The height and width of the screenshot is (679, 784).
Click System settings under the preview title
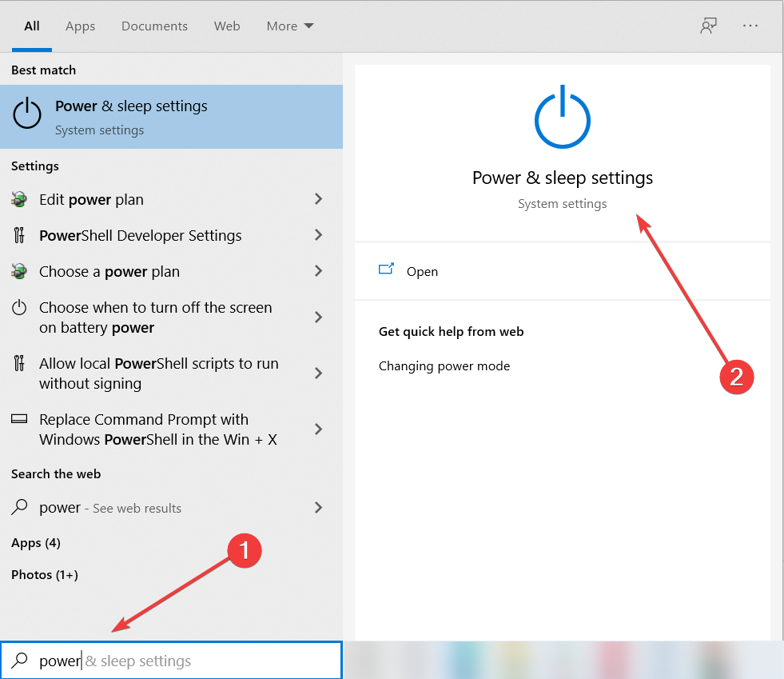pyautogui.click(x=563, y=204)
